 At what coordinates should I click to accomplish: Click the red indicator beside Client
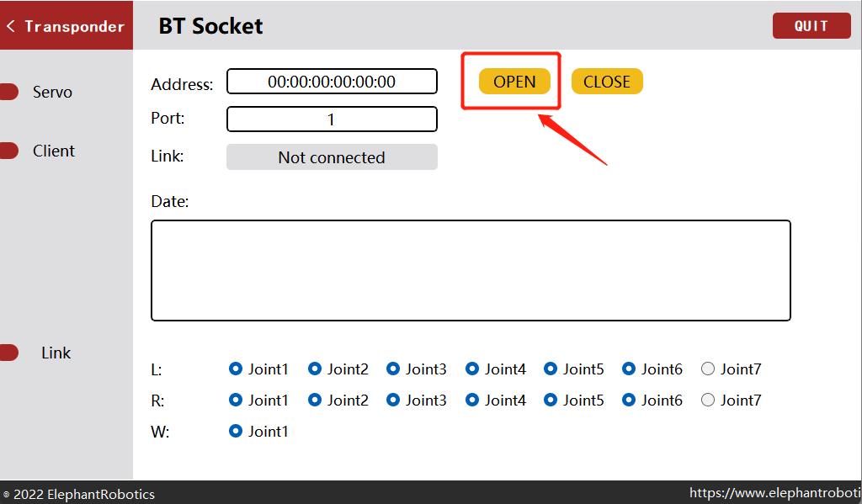8,151
